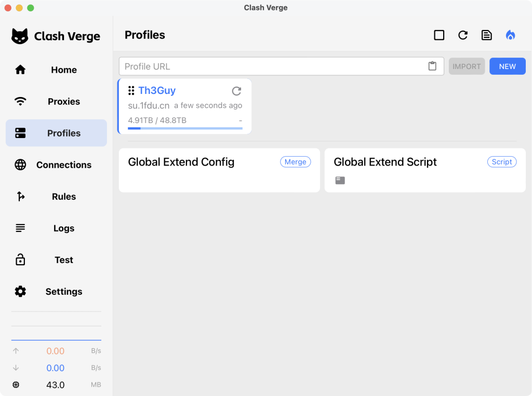Grab the Th3Guy profile drag handle
532x396 pixels.
[131, 91]
